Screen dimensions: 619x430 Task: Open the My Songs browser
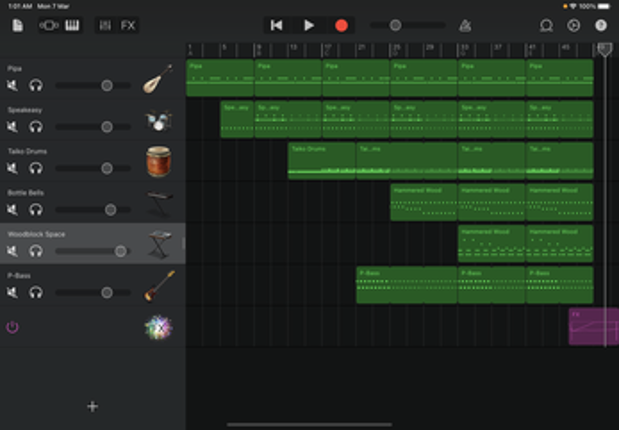18,25
